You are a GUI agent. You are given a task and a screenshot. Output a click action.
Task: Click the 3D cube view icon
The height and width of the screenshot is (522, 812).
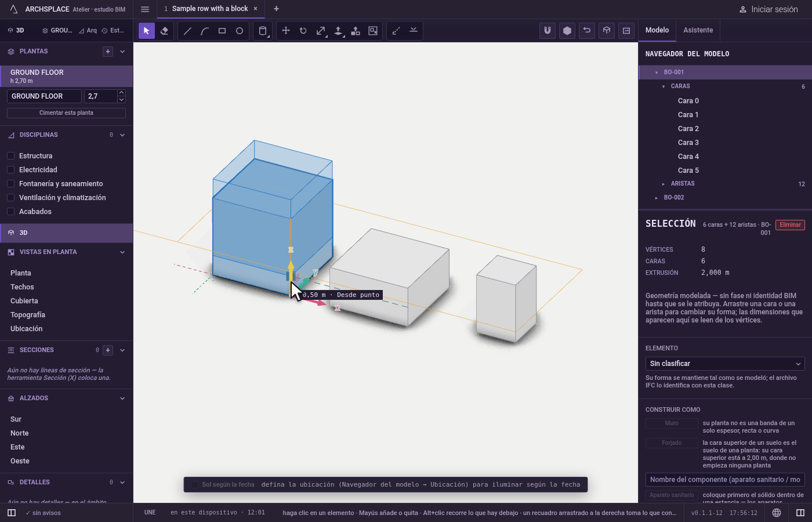607,31
